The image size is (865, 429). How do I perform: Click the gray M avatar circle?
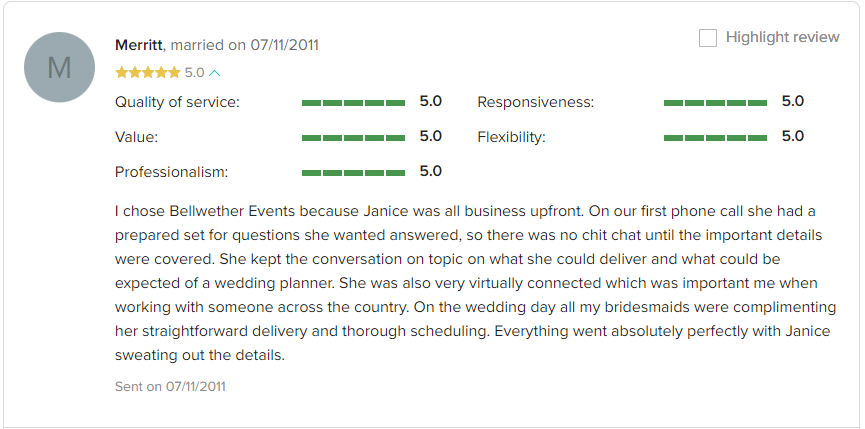point(59,67)
